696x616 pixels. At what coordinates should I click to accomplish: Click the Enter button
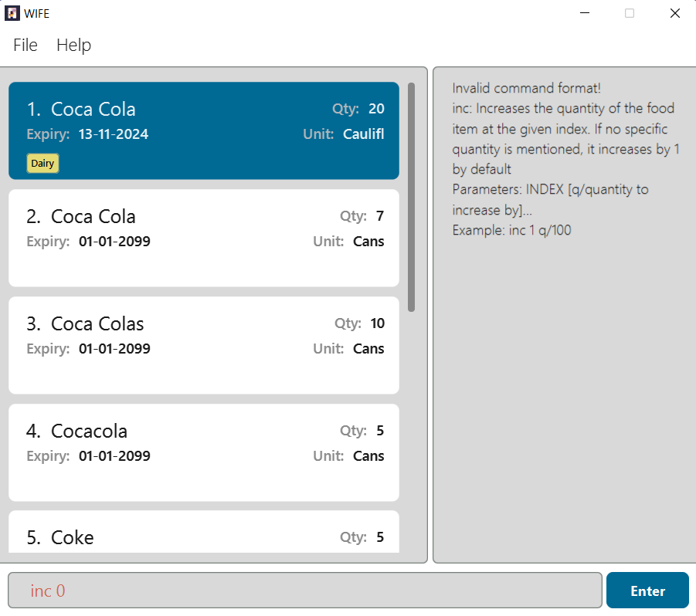pyautogui.click(x=647, y=591)
